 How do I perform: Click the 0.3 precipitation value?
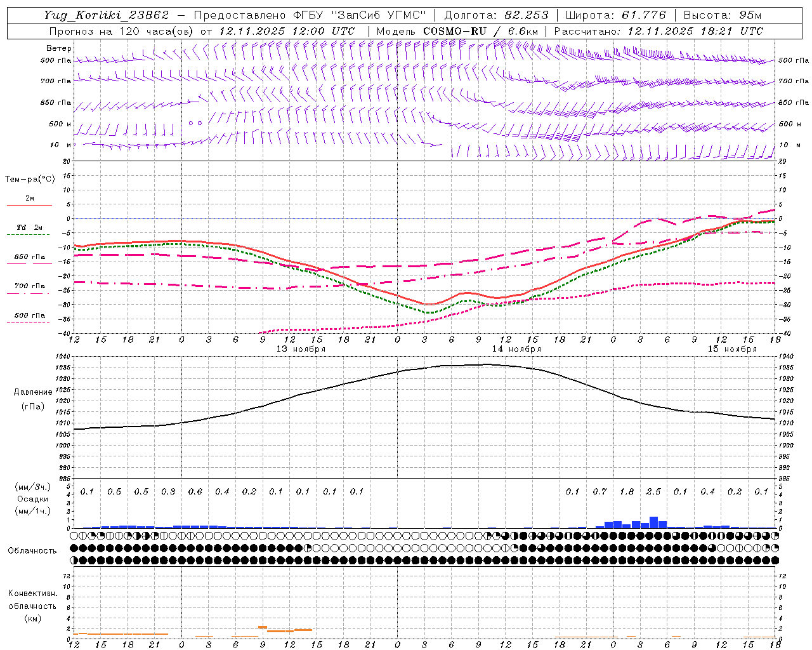168,492
